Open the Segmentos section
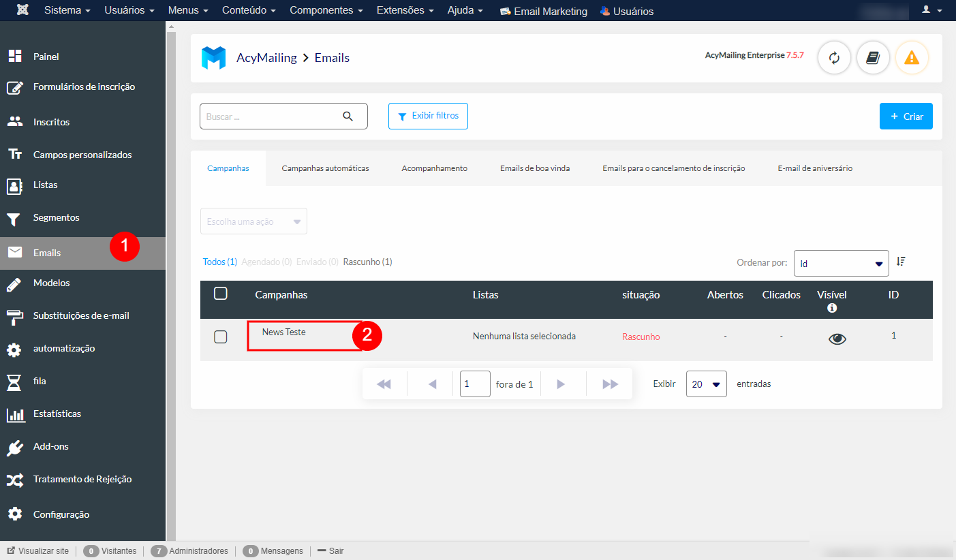 point(55,217)
